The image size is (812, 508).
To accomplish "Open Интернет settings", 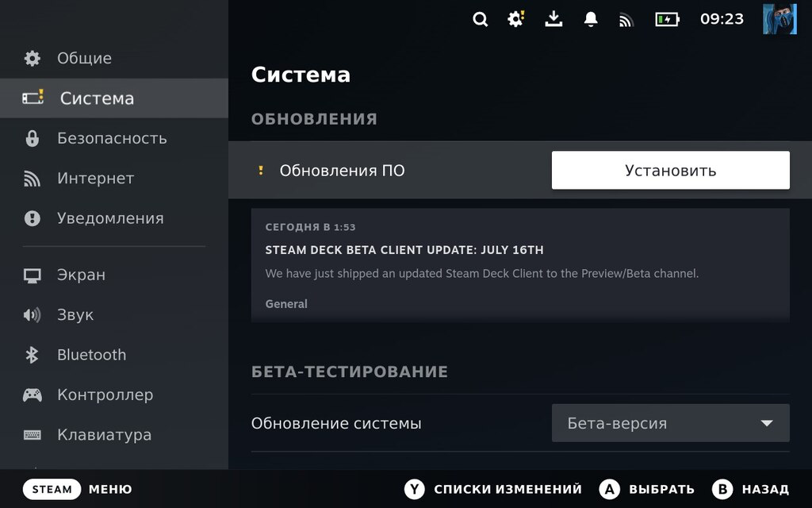I will tap(114, 179).
